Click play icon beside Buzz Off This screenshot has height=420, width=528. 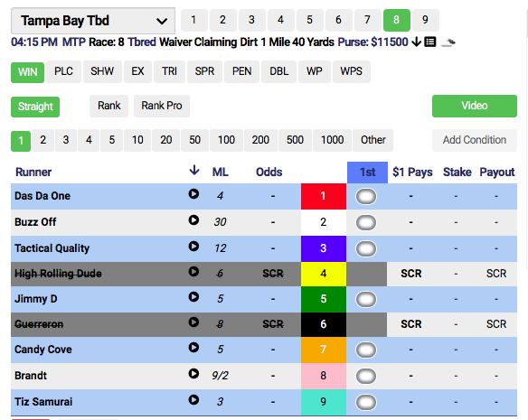pos(193,220)
